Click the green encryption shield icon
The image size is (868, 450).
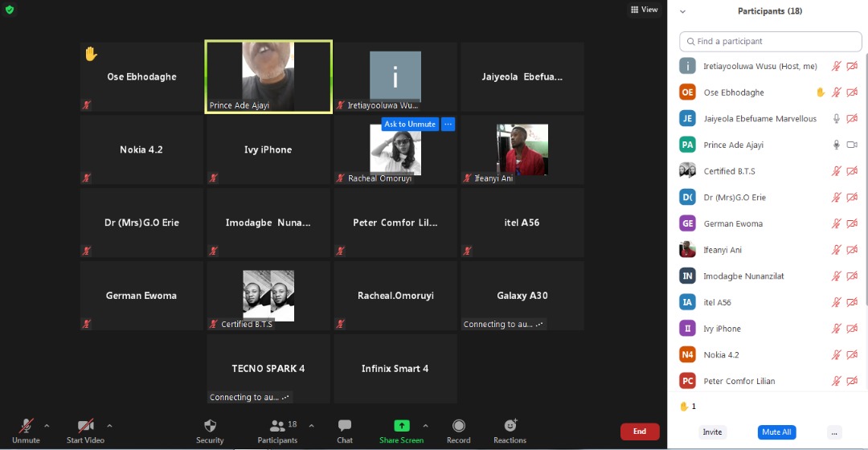pyautogui.click(x=10, y=10)
